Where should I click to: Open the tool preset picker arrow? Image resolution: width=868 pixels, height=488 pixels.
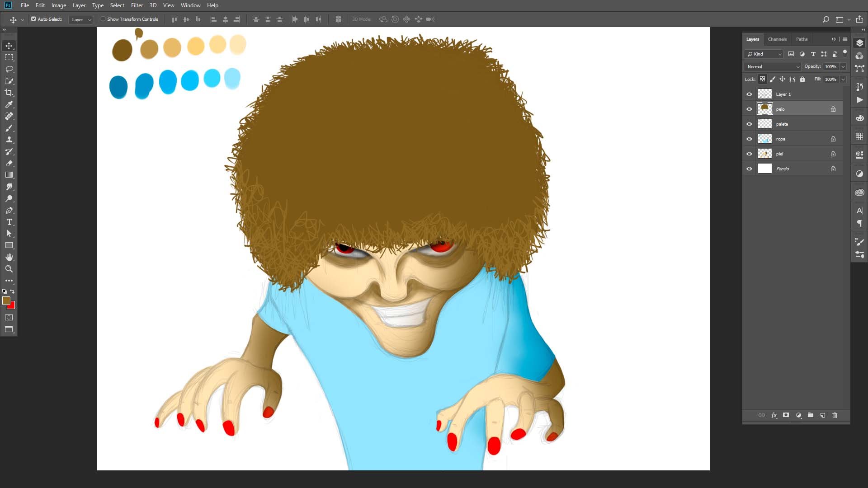22,19
